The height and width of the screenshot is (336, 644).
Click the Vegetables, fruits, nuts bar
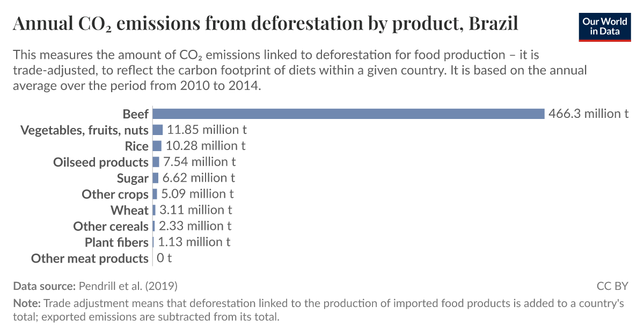158,130
